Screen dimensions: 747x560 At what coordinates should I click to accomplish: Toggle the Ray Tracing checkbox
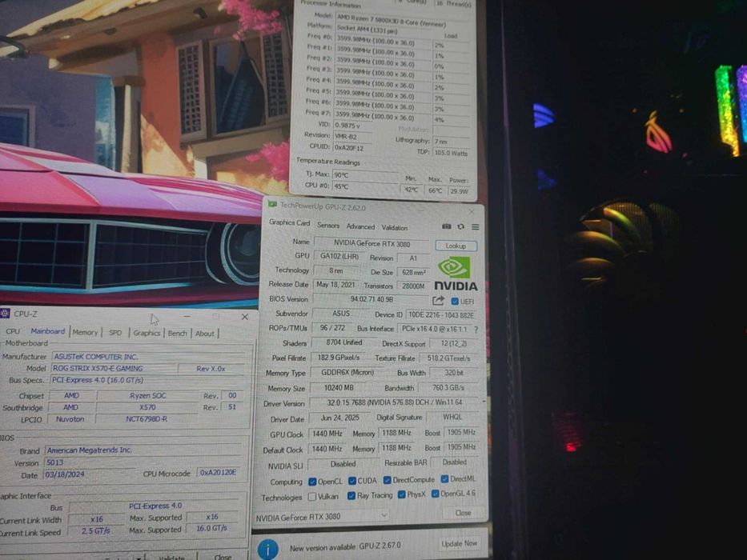click(x=351, y=496)
